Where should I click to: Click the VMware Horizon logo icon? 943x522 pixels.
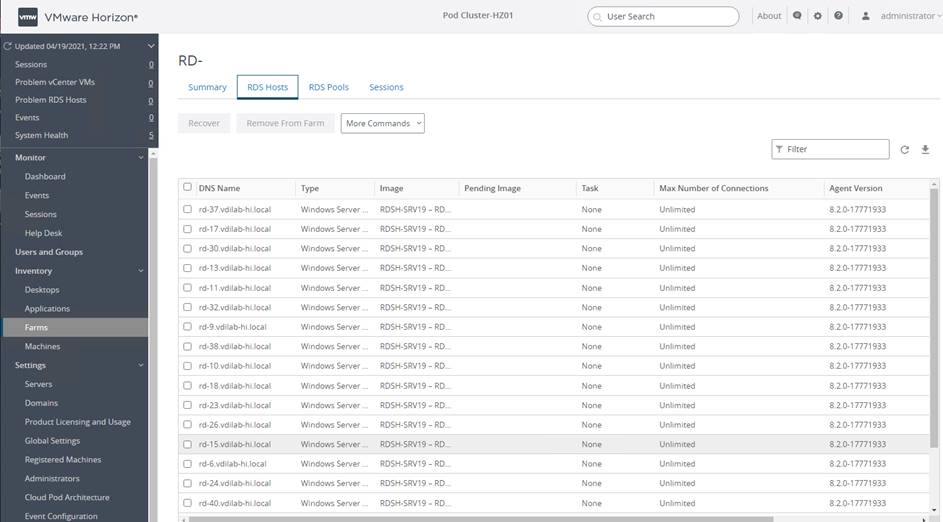(x=28, y=17)
